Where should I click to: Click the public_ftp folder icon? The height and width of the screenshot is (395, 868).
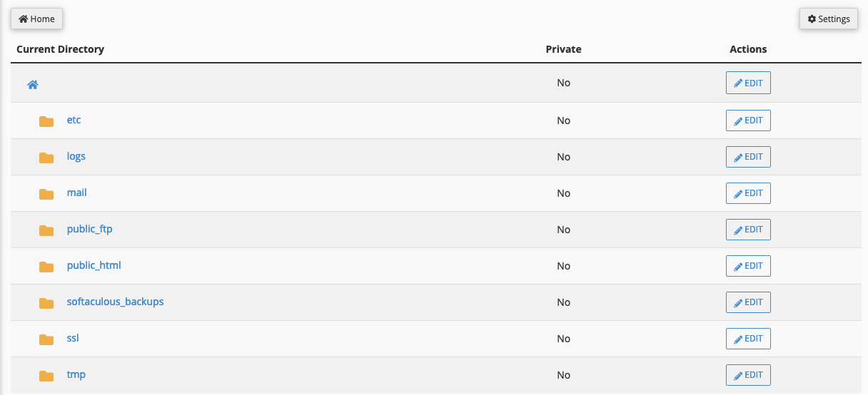(46, 230)
